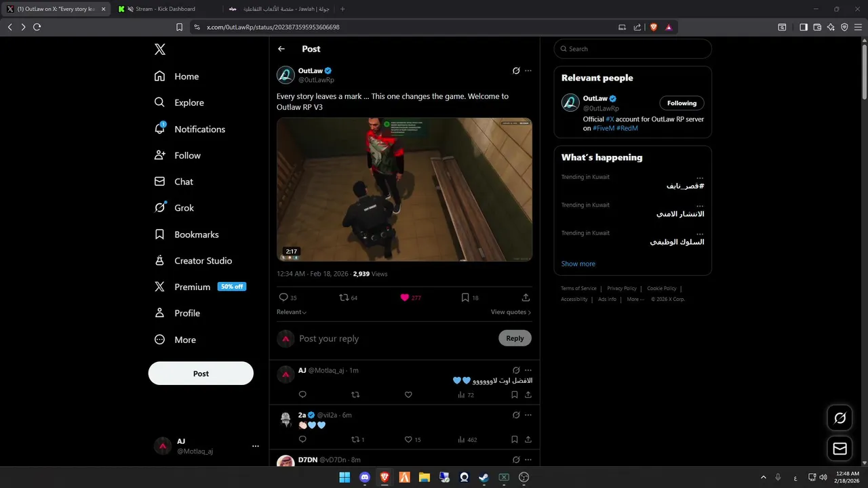Repost 2a's reply
868x488 pixels.
357,440
